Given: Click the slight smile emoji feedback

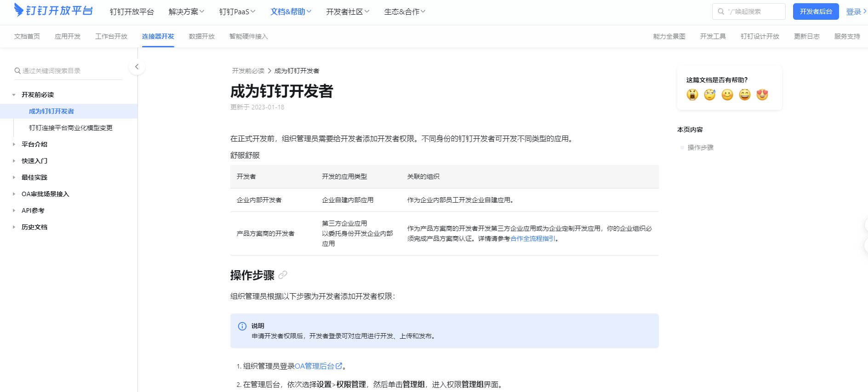Looking at the screenshot, I should tap(727, 95).
